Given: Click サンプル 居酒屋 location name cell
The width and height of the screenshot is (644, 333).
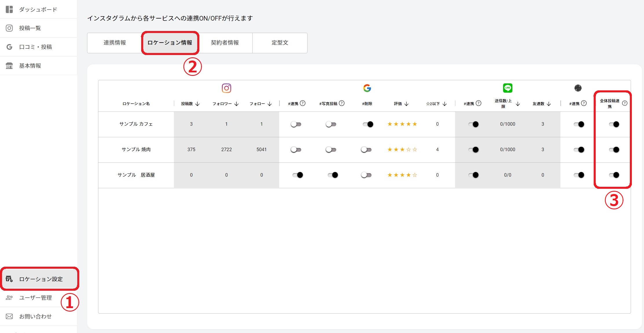Looking at the screenshot, I should pyautogui.click(x=136, y=175).
